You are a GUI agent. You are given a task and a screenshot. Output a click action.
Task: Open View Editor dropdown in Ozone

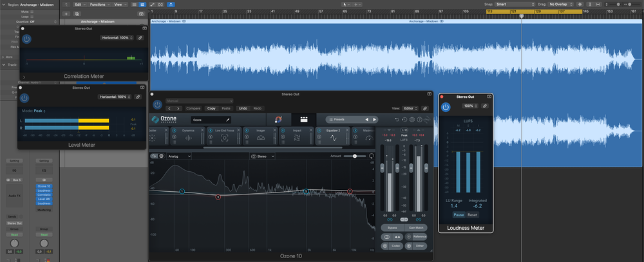point(411,108)
